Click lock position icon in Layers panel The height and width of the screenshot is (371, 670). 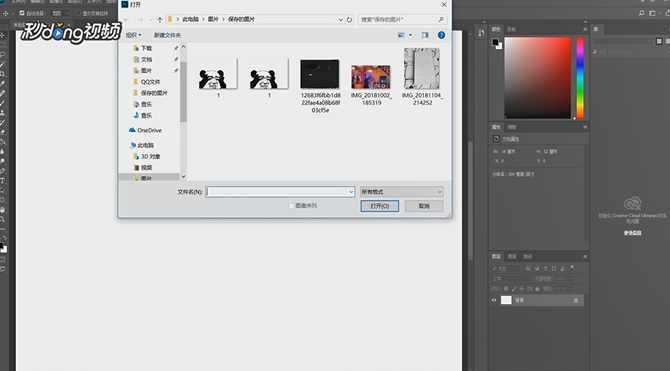522,289
